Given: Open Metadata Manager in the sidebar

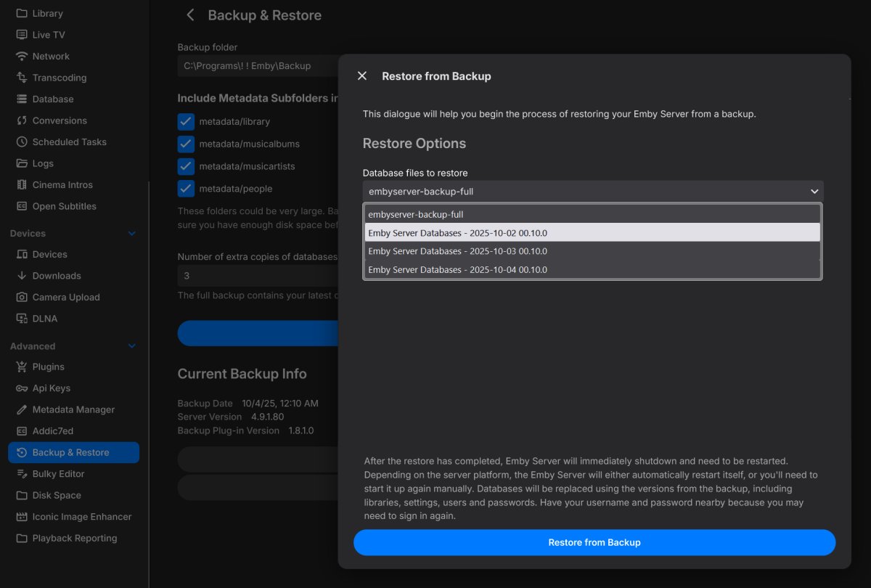Looking at the screenshot, I should 73,410.
